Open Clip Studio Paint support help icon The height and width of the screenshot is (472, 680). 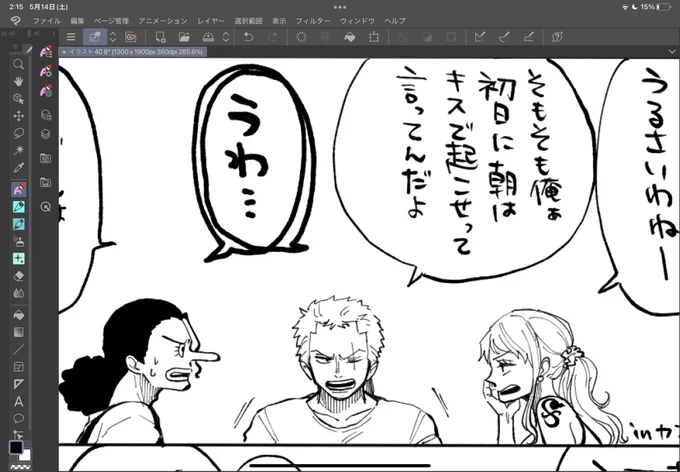point(557,37)
